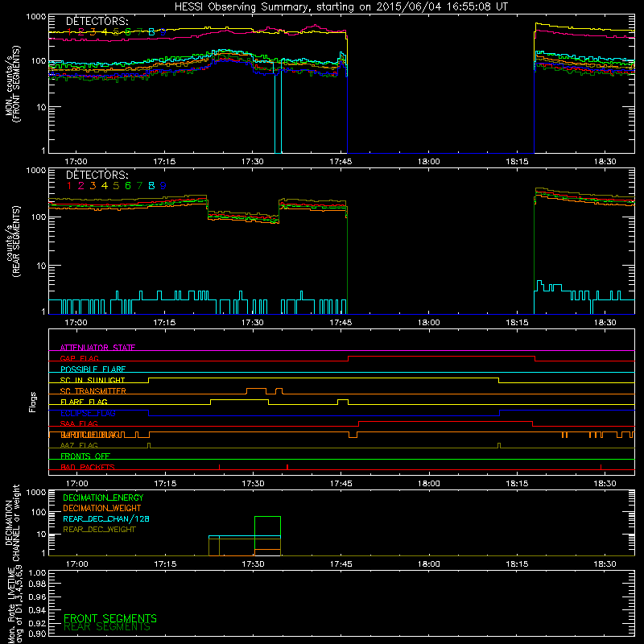Select red detector 1 in rear segments legend
This screenshot has width=644, height=644.
tap(69, 186)
